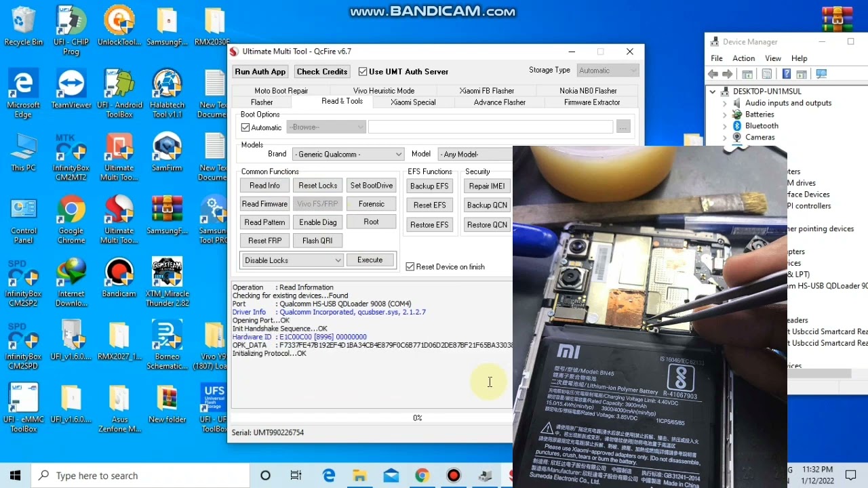The image size is (868, 488).
Task: Open Borneo Schematic desktop shortcut
Action: click(x=167, y=346)
